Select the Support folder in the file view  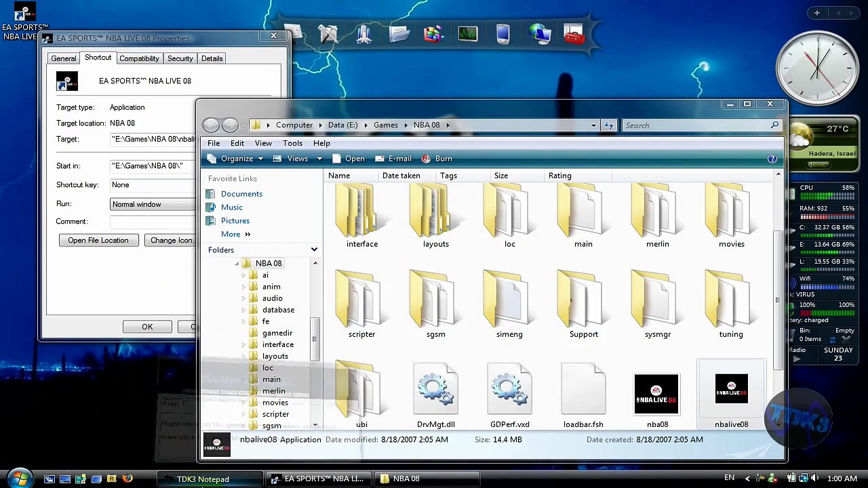583,305
